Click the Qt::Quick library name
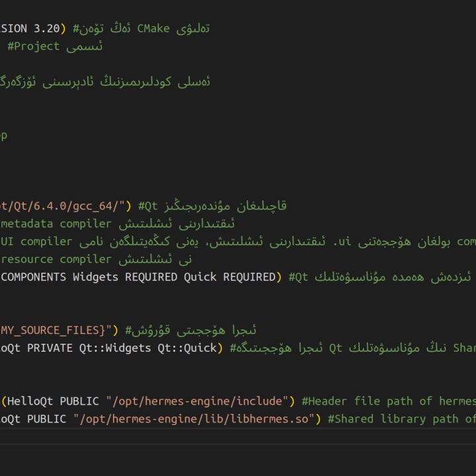Viewport: 476px width, 476px height. 187,348
